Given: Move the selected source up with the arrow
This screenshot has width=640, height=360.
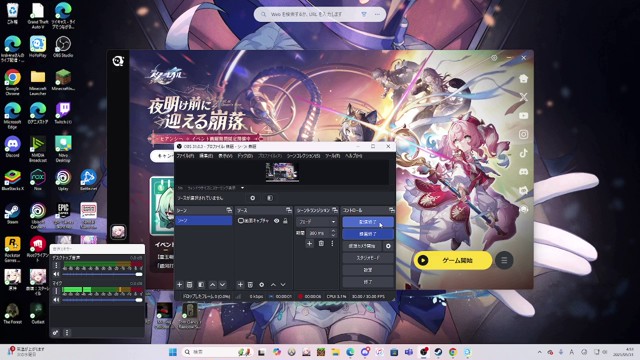Looking at the screenshot, I should point(273,284).
